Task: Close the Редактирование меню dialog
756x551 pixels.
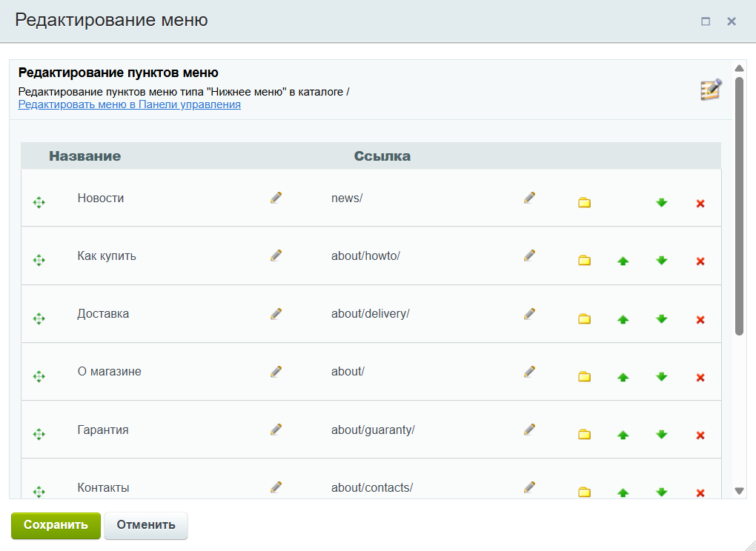Action: point(732,21)
